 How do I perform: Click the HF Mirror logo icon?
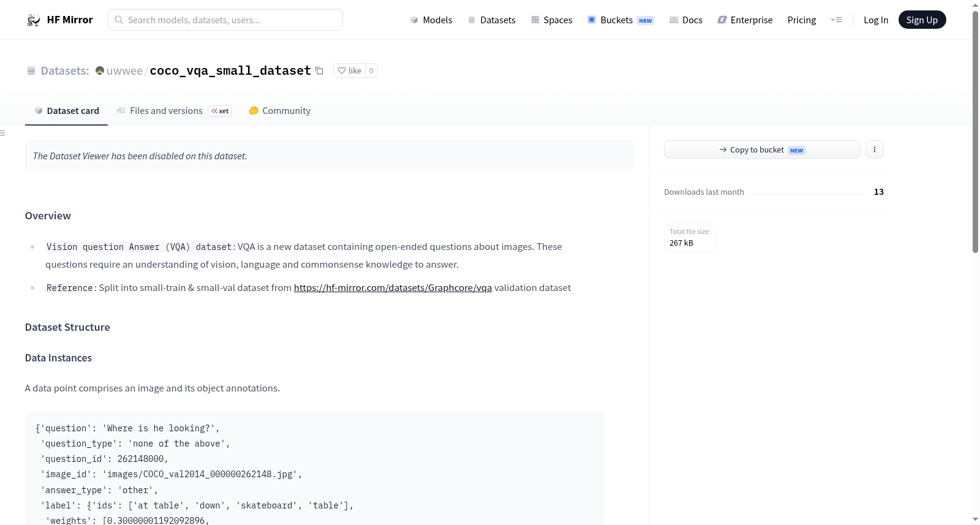[x=33, y=20]
